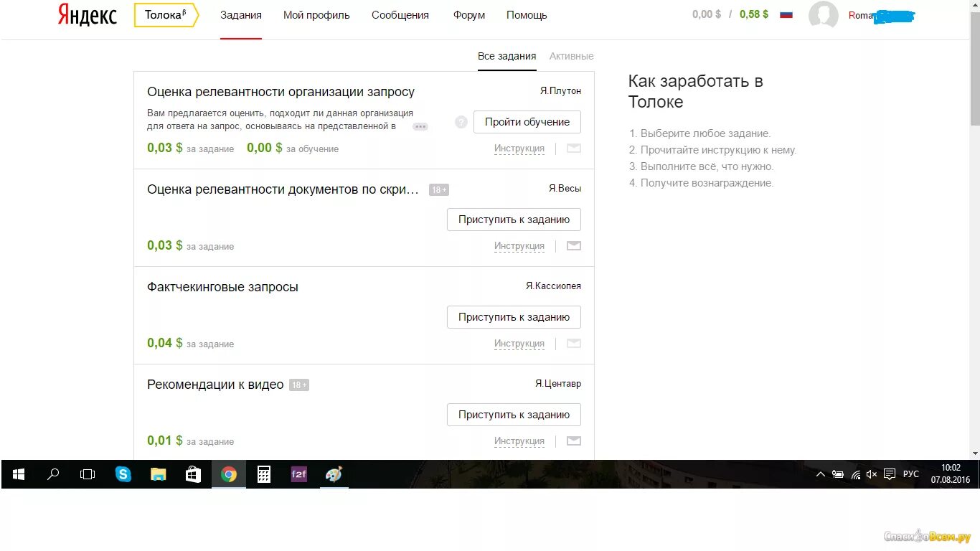
Task: Go to Мой профиль
Action: point(316,15)
